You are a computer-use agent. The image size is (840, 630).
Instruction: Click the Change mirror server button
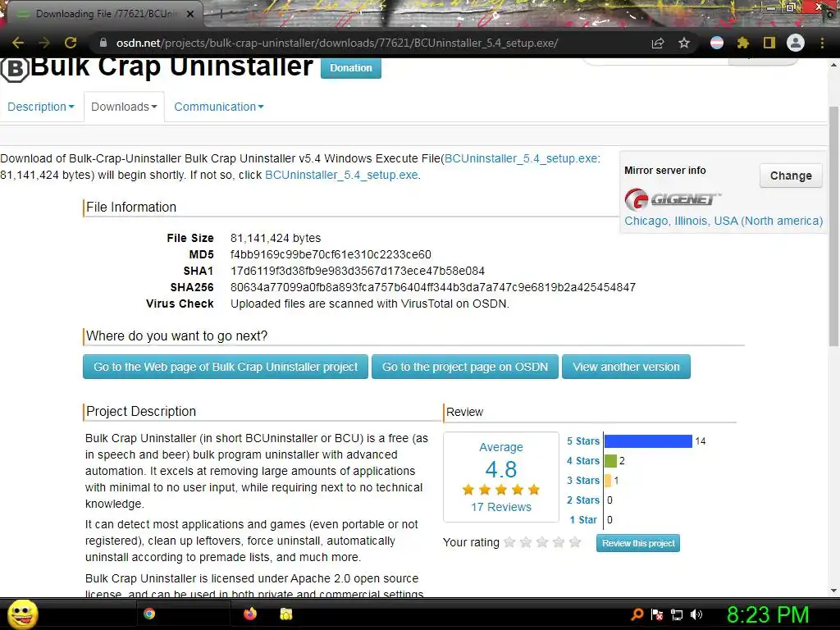(x=791, y=176)
